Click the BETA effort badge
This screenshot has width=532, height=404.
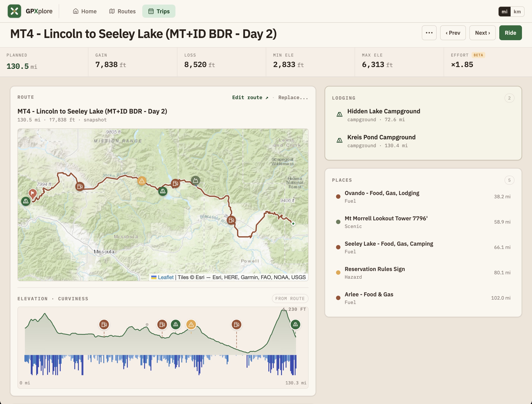point(478,55)
